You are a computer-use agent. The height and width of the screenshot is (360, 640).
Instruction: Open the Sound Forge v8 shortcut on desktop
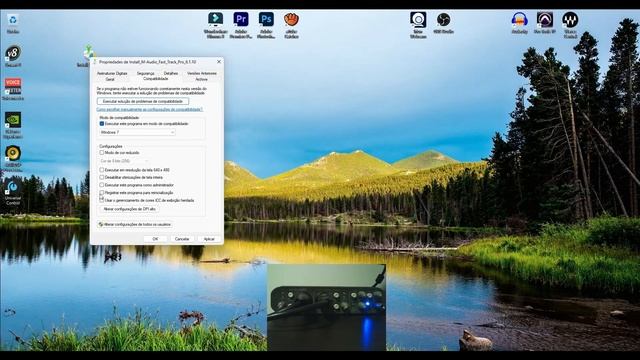click(x=13, y=56)
